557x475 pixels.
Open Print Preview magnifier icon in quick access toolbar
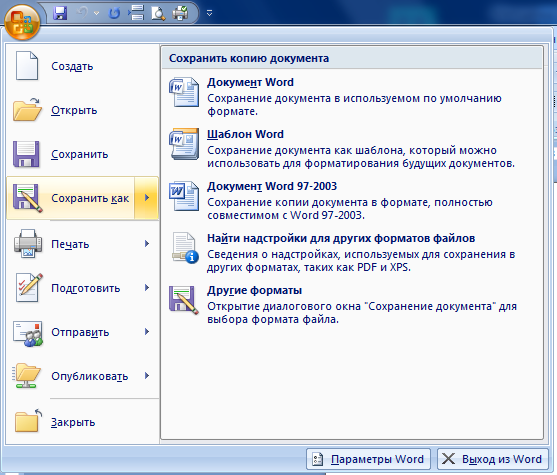coord(158,14)
